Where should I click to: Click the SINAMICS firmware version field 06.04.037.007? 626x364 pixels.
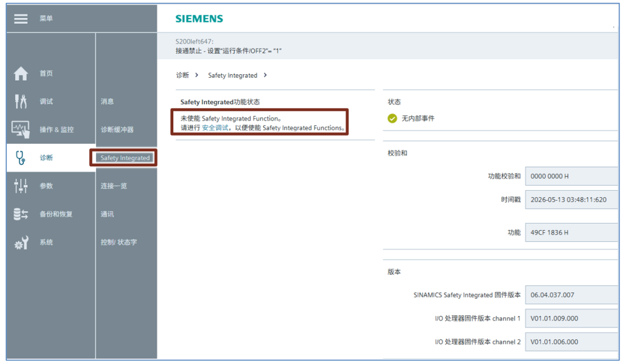tap(572, 295)
